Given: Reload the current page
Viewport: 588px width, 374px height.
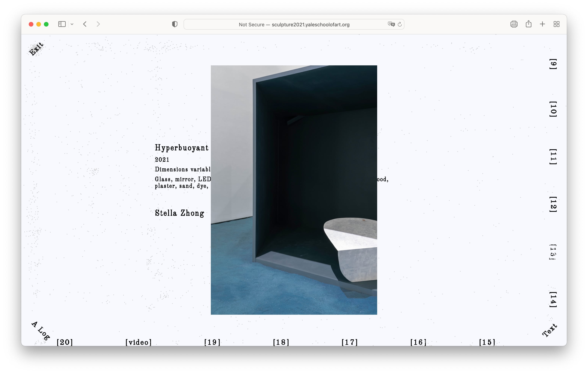Looking at the screenshot, I should tap(400, 24).
